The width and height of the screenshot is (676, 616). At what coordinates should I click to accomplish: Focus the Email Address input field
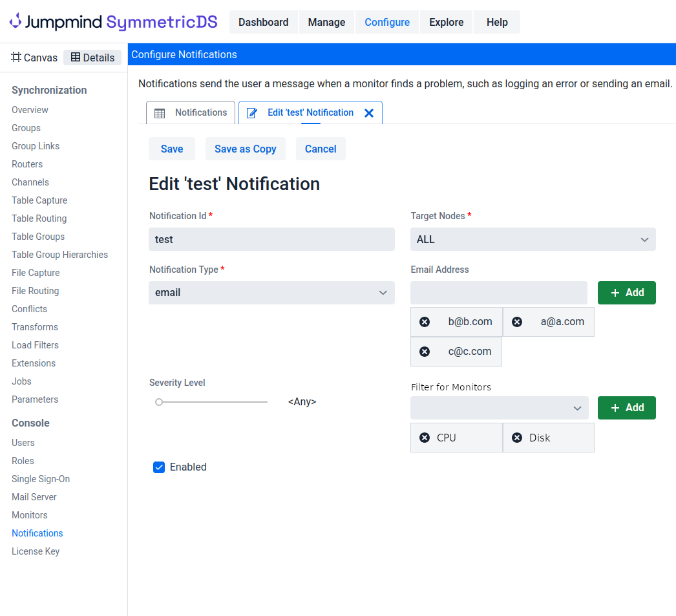[x=498, y=293]
